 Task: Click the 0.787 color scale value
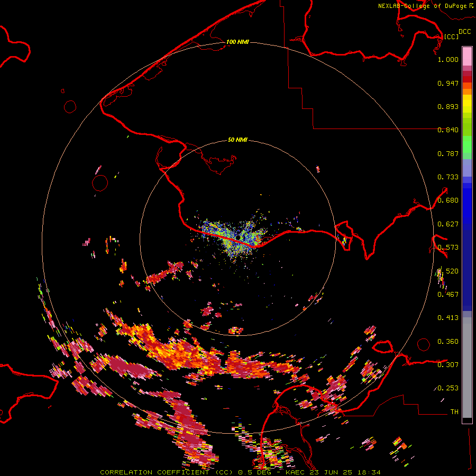point(448,153)
